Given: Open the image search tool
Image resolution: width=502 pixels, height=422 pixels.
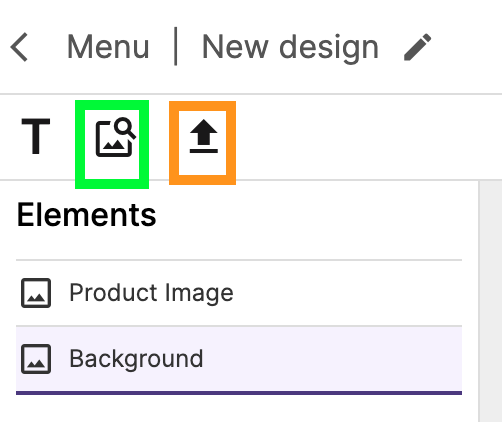Looking at the screenshot, I should tap(115, 137).
